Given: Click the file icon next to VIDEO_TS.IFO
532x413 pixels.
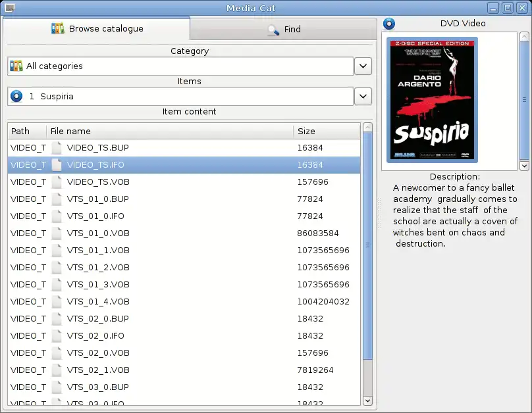Looking at the screenshot, I should point(57,165).
